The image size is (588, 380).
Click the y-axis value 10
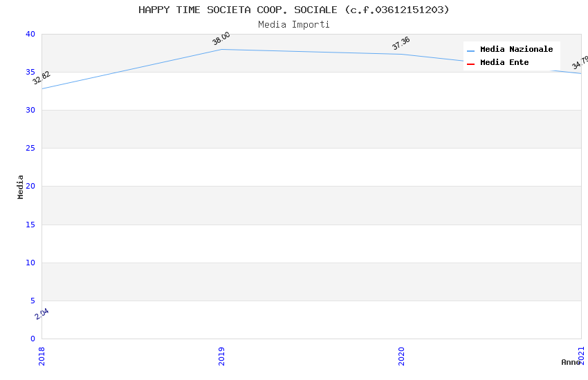[x=30, y=263]
